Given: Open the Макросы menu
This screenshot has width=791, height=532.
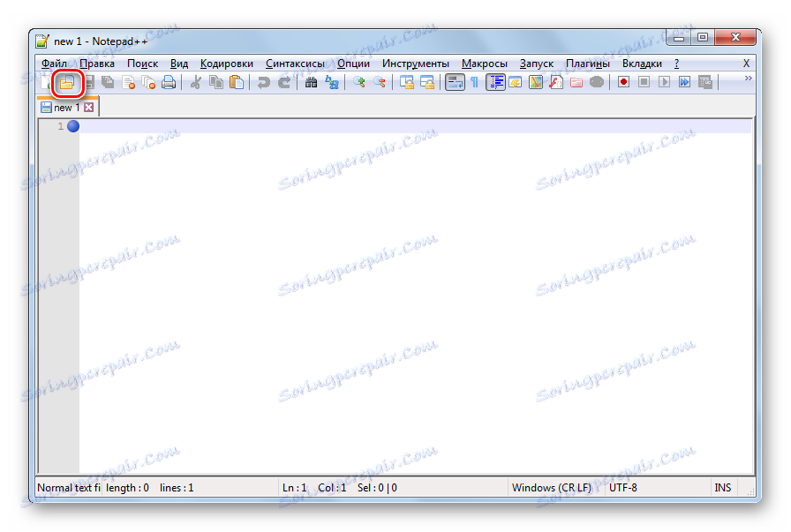Looking at the screenshot, I should (x=485, y=64).
